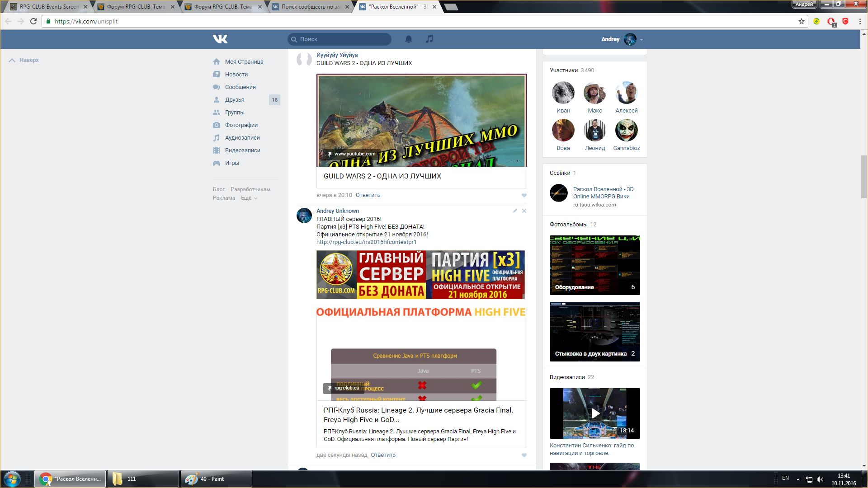Screen dimensions: 868x488
Task: Expand the Andrey profile dropdown arrow
Action: pos(641,40)
